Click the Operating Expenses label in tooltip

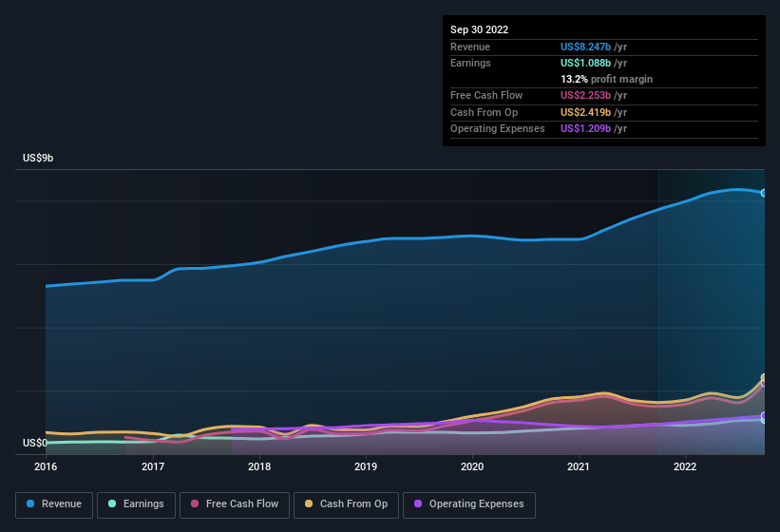click(498, 128)
